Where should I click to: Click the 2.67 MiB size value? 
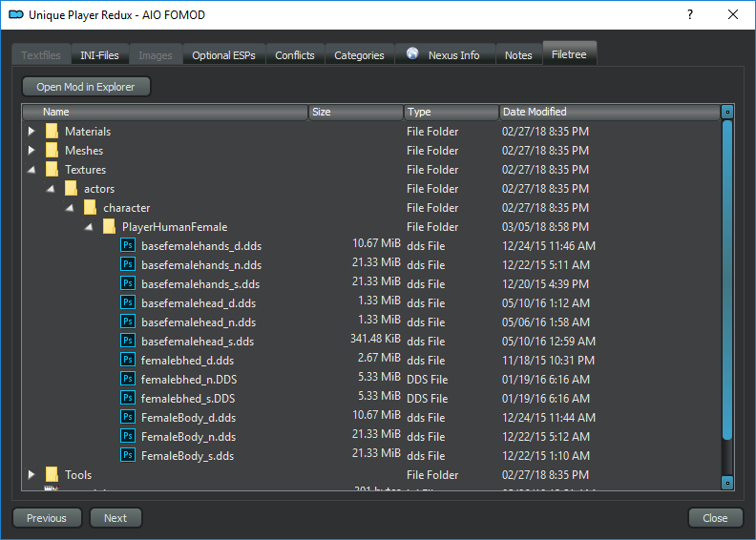379,358
